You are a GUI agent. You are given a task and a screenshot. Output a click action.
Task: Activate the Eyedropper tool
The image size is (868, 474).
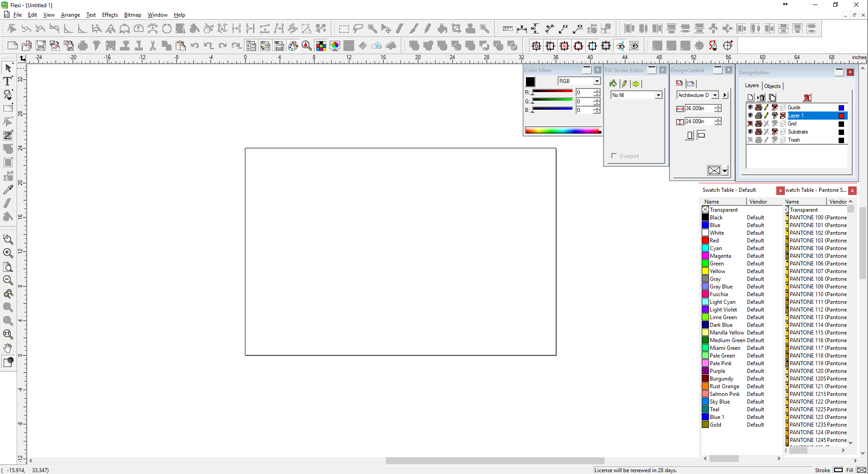tap(8, 190)
